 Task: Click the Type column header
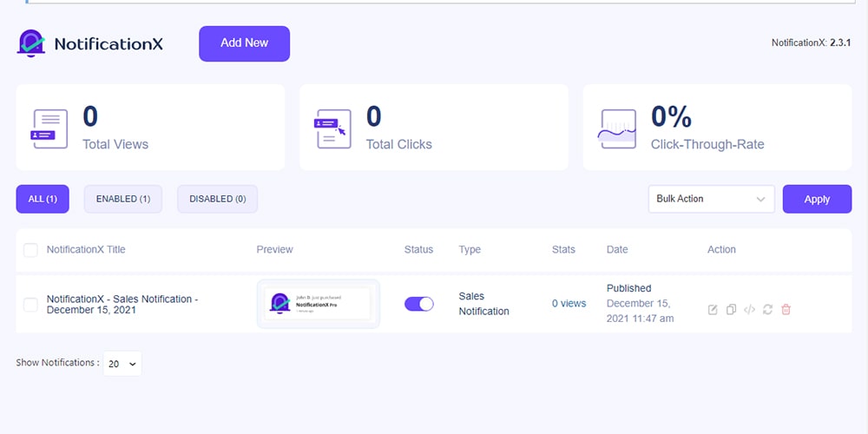pos(470,250)
